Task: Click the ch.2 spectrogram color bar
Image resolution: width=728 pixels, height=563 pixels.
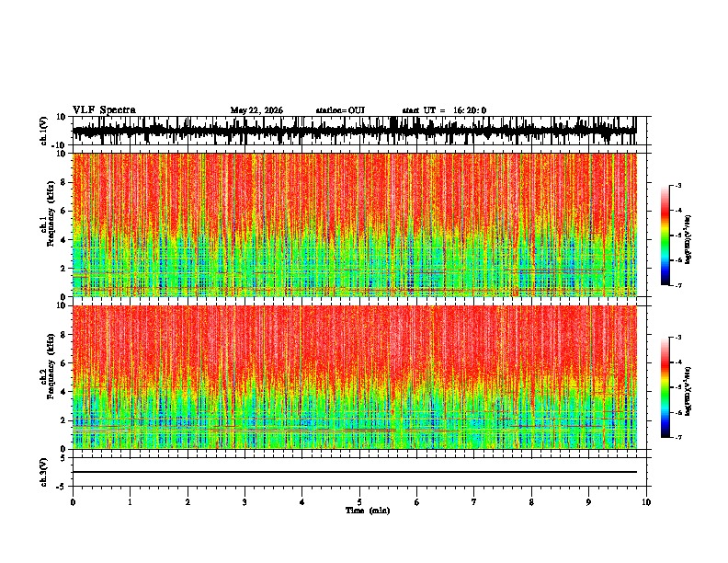Action: point(665,387)
